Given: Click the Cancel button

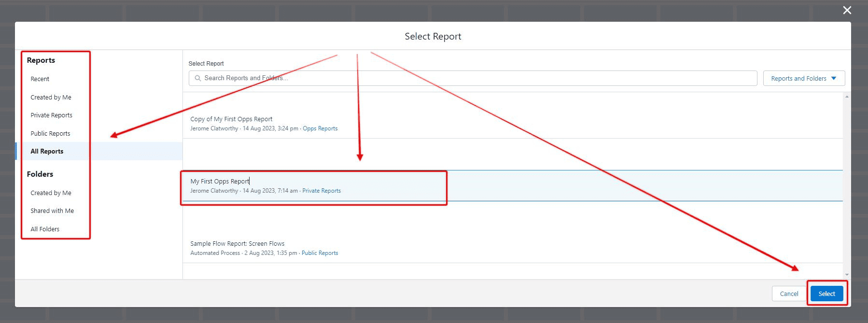Looking at the screenshot, I should click(789, 294).
